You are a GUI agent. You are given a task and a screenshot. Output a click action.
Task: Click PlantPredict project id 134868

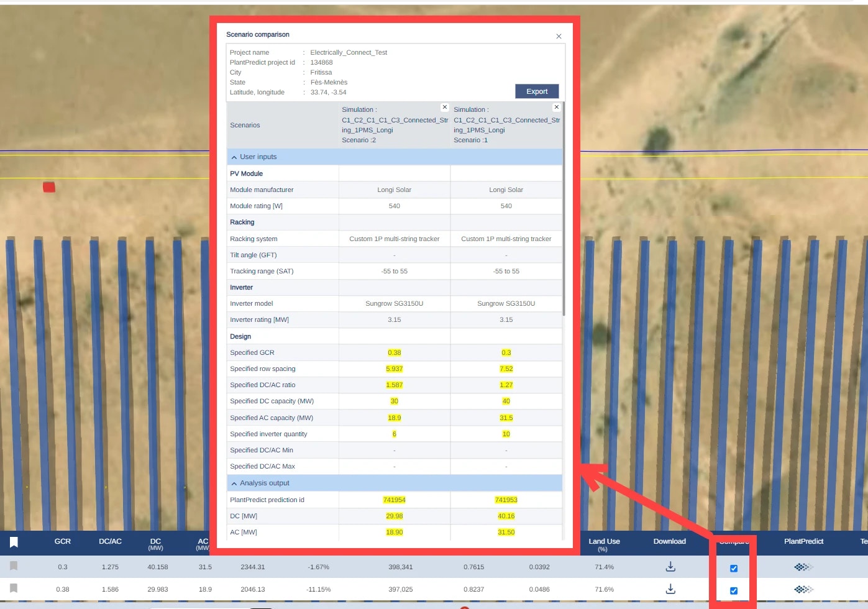click(321, 62)
